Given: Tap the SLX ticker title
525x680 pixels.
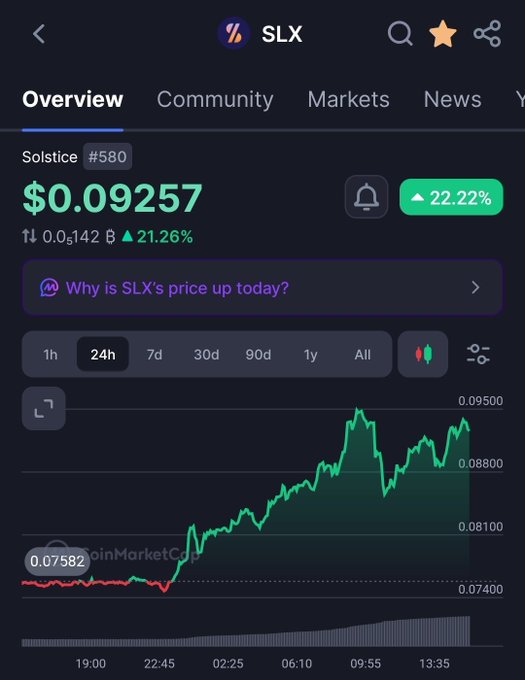Looking at the screenshot, I should pos(282,34).
